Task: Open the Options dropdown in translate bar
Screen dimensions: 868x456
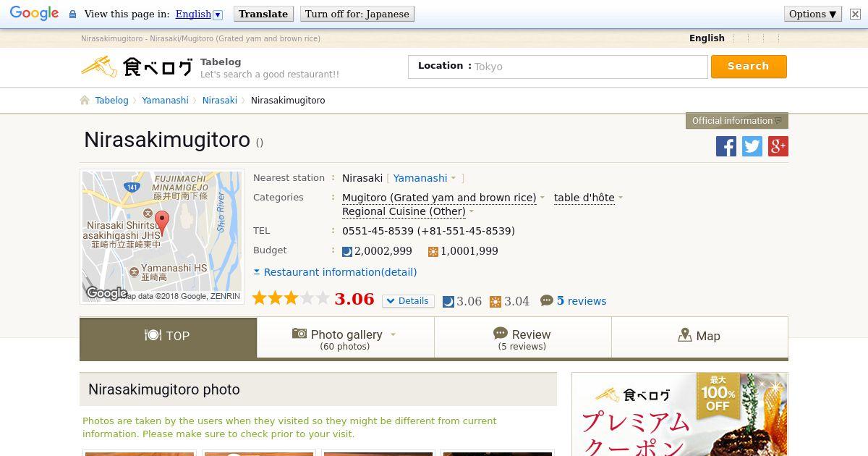Action: (x=813, y=14)
